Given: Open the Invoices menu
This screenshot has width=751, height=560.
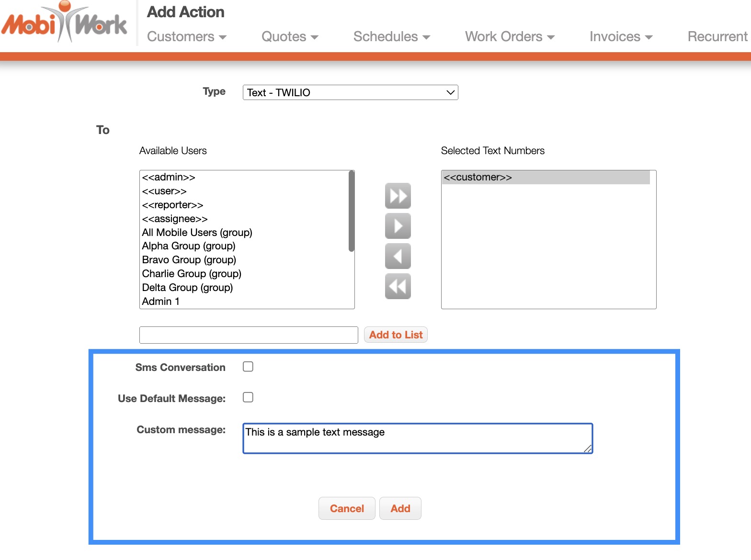Looking at the screenshot, I should pos(620,37).
